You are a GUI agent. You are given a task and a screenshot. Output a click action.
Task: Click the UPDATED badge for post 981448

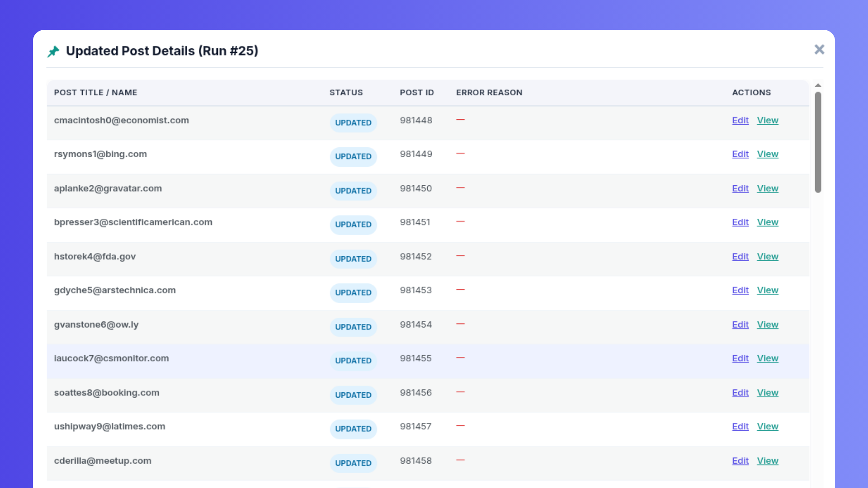353,123
